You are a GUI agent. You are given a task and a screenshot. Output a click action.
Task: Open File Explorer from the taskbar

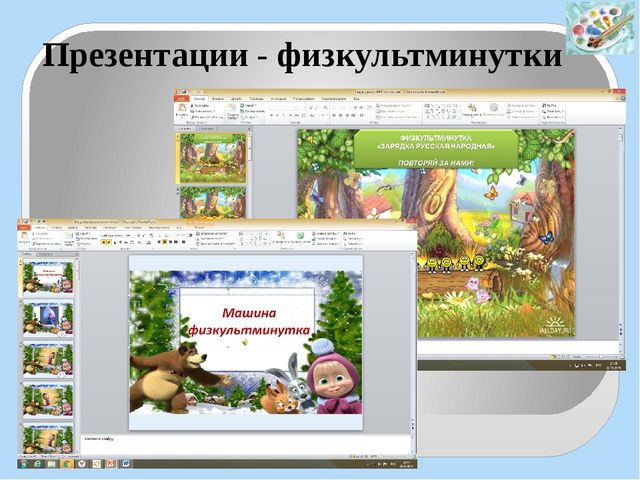click(52, 464)
